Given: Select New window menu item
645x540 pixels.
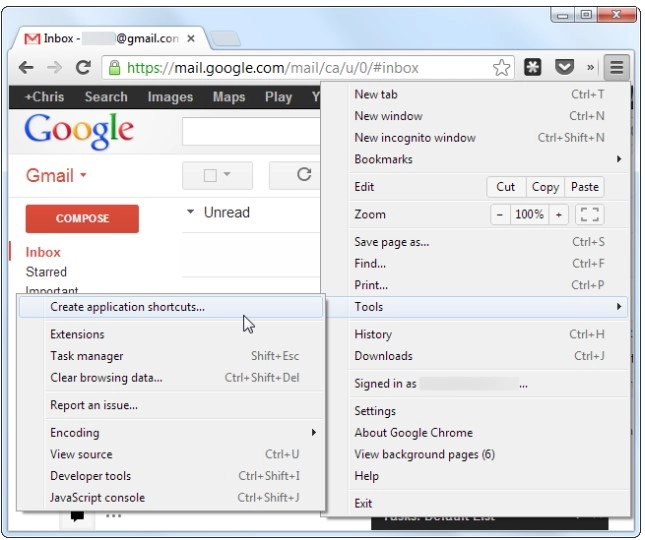Looking at the screenshot, I should tap(488, 116).
